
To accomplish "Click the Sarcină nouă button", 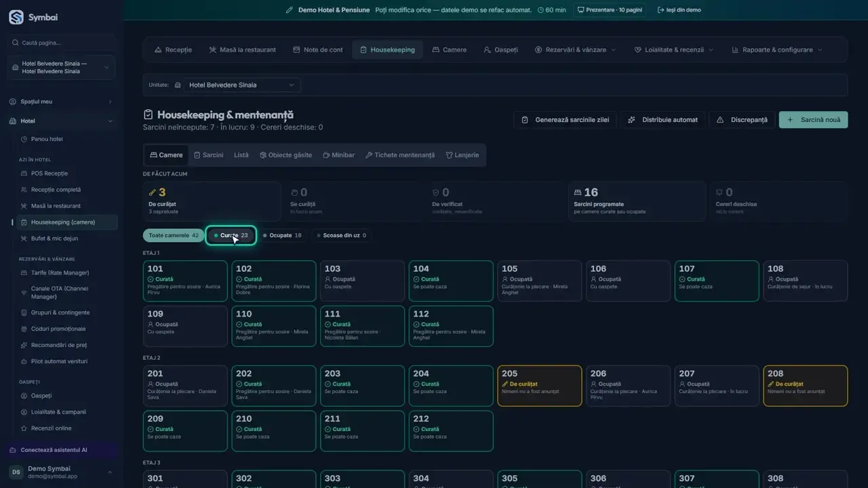I will [x=813, y=120].
